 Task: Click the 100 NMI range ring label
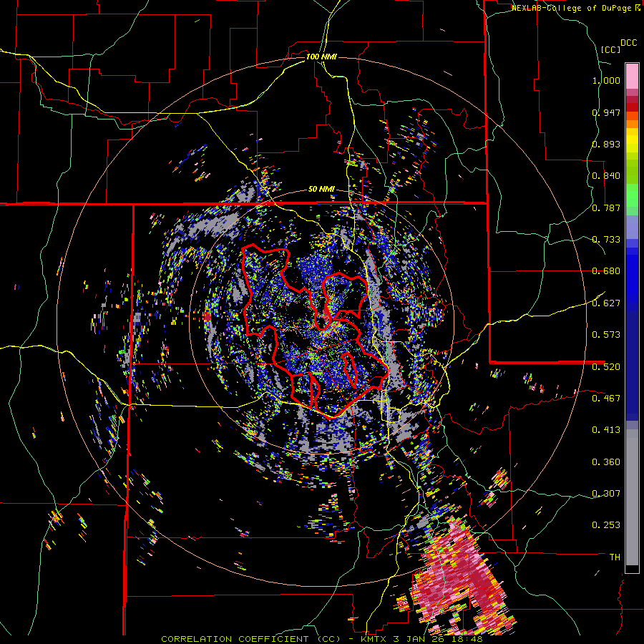[321, 57]
